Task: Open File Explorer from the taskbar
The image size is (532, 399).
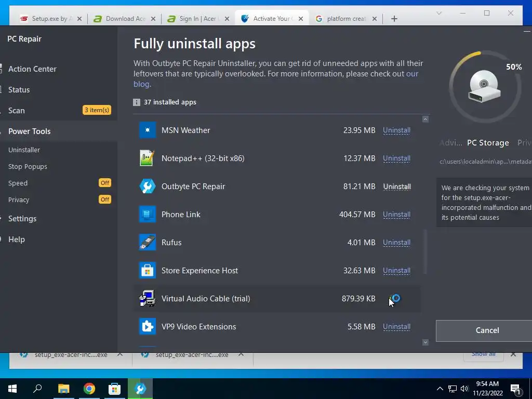Action: point(63,389)
